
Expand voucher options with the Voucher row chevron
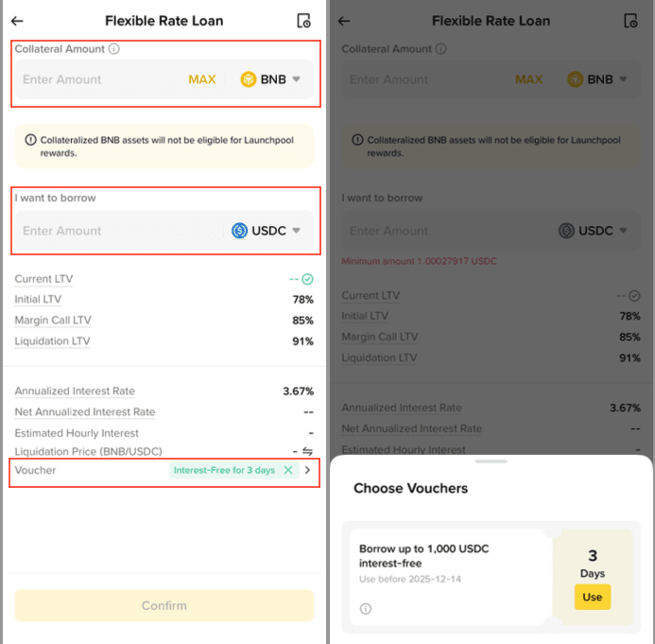[307, 470]
